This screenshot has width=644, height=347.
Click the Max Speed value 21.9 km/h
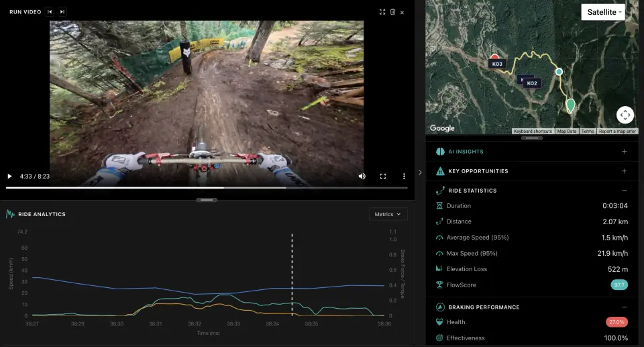point(612,253)
